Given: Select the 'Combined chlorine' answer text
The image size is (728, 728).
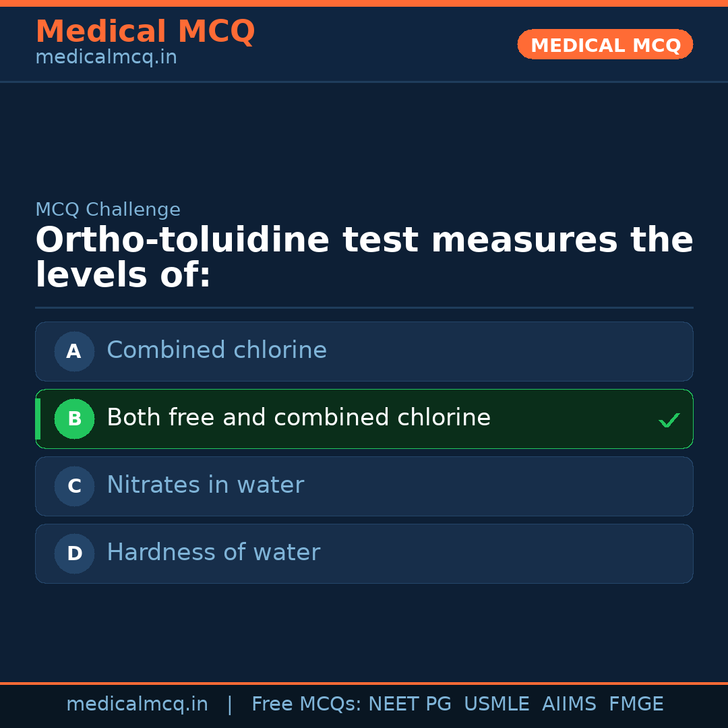Looking at the screenshot, I should click(216, 351).
